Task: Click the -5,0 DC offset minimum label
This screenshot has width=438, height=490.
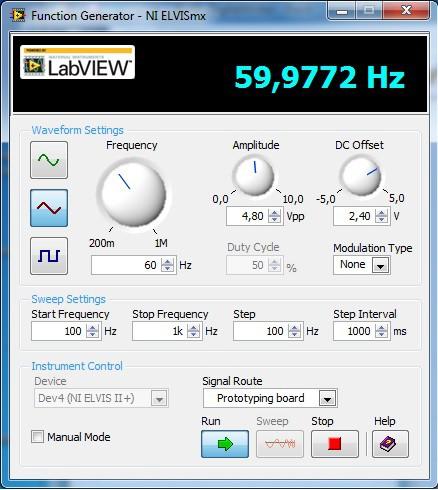Action: pos(326,199)
